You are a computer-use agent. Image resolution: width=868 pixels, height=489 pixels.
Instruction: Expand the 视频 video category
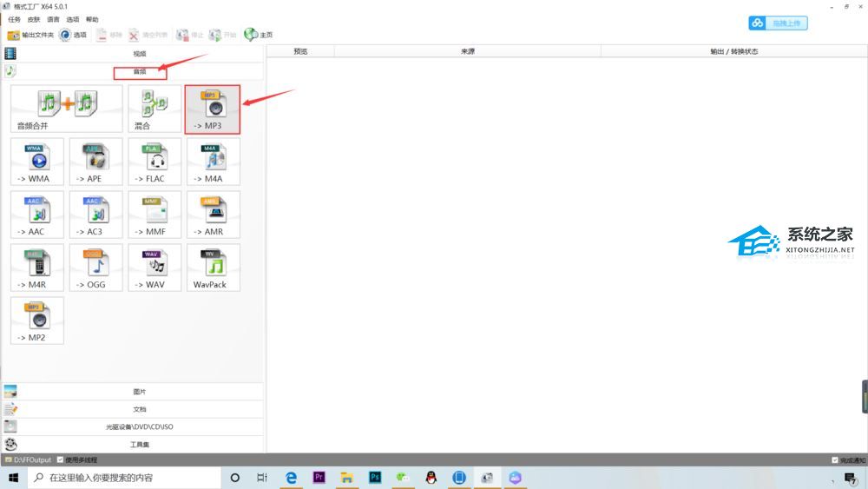point(133,54)
